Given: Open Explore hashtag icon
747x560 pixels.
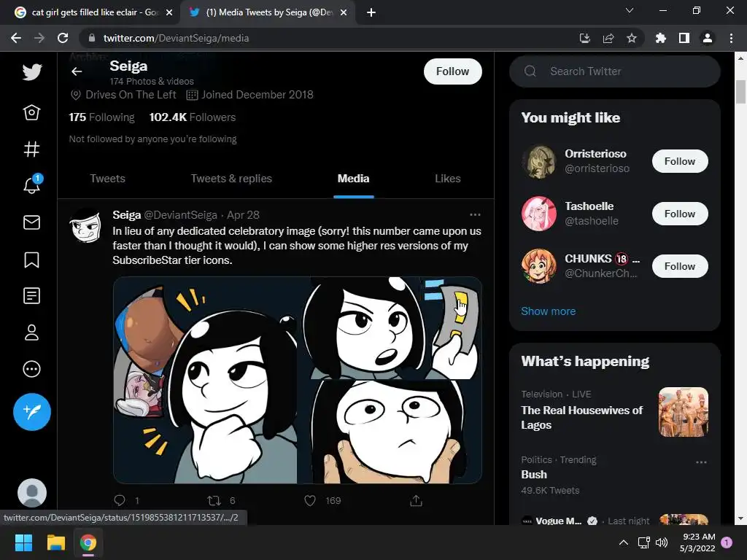Looking at the screenshot, I should (x=32, y=149).
